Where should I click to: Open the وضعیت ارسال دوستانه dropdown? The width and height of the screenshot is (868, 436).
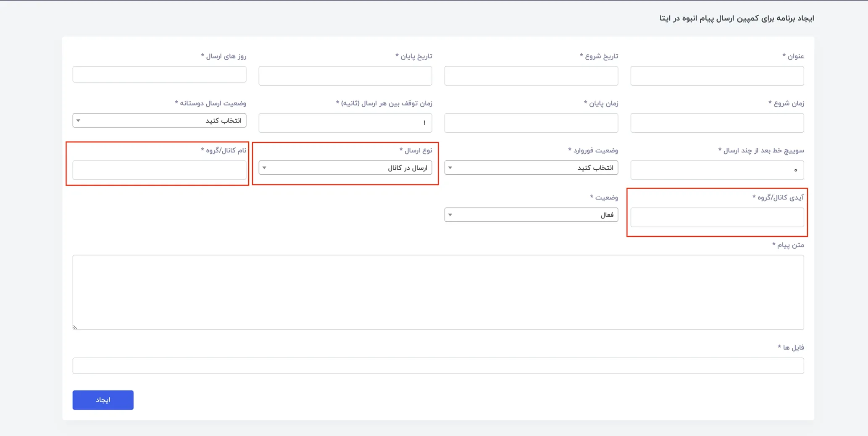tap(159, 121)
